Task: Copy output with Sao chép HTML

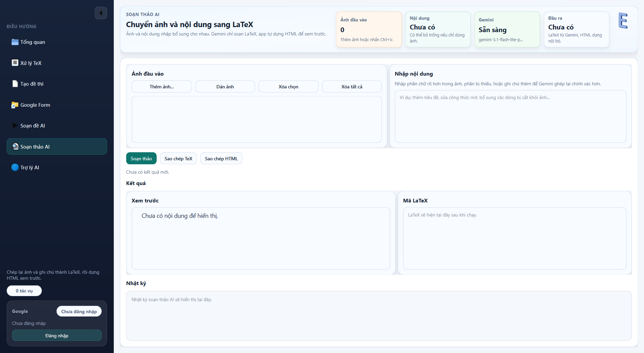Action: pyautogui.click(x=221, y=159)
